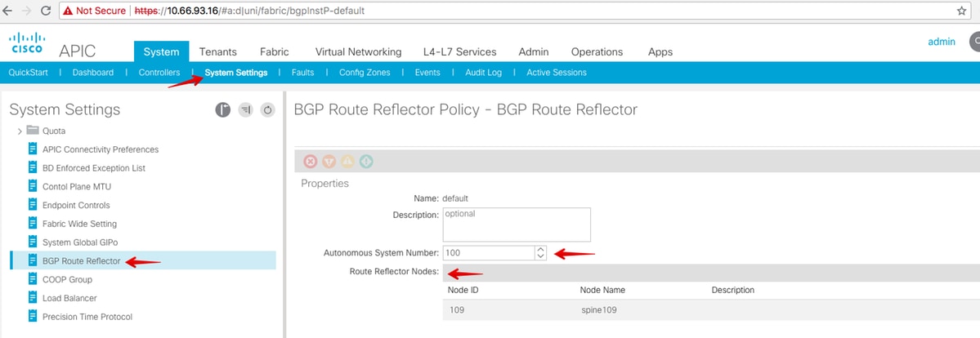Screen dimensions: 980x338
Task: Click the Not Secure warning in address bar
Action: point(95,11)
